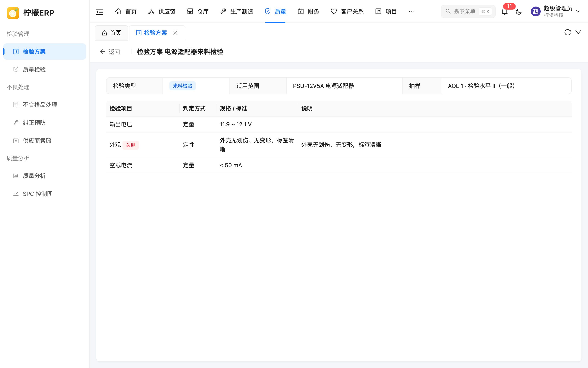The image size is (588, 368).
Task: Open the 生产制造 top menu
Action: (237, 11)
